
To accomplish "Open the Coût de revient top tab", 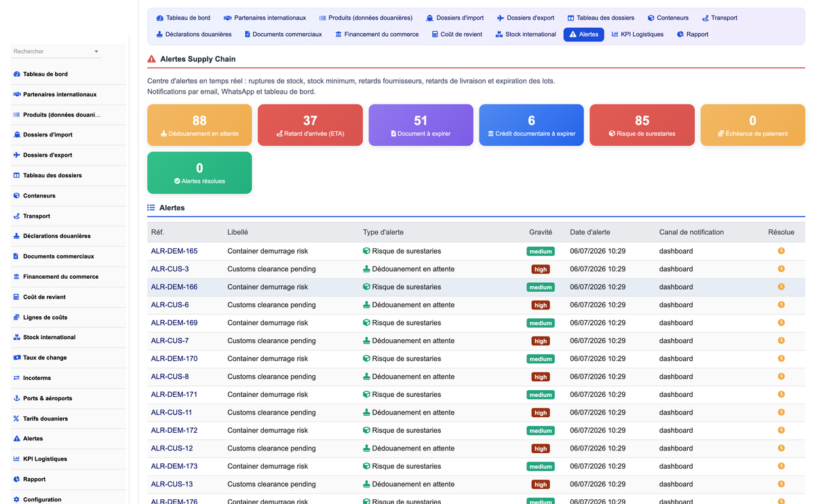I will pyautogui.click(x=457, y=34).
